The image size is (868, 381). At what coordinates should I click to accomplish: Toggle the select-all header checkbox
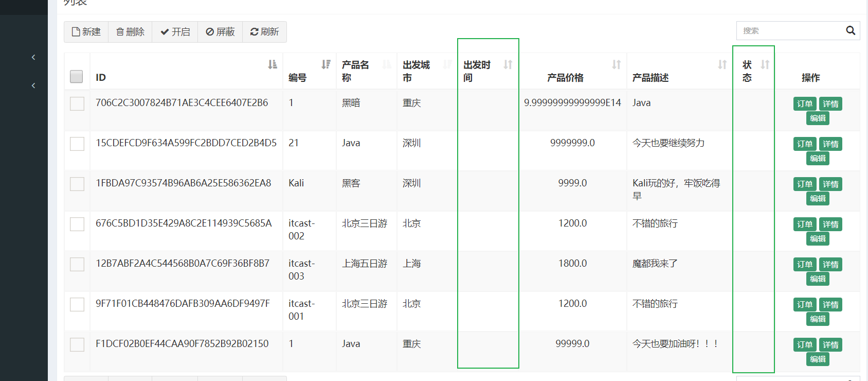[x=77, y=77]
